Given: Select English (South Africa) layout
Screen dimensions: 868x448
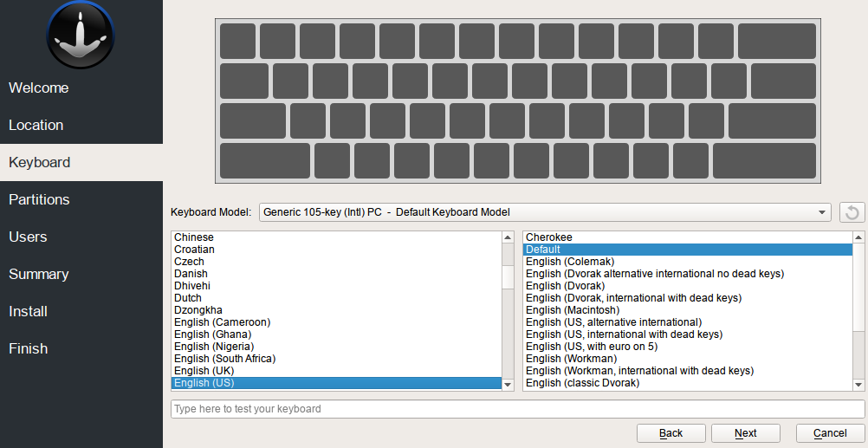Looking at the screenshot, I should click(x=336, y=359).
